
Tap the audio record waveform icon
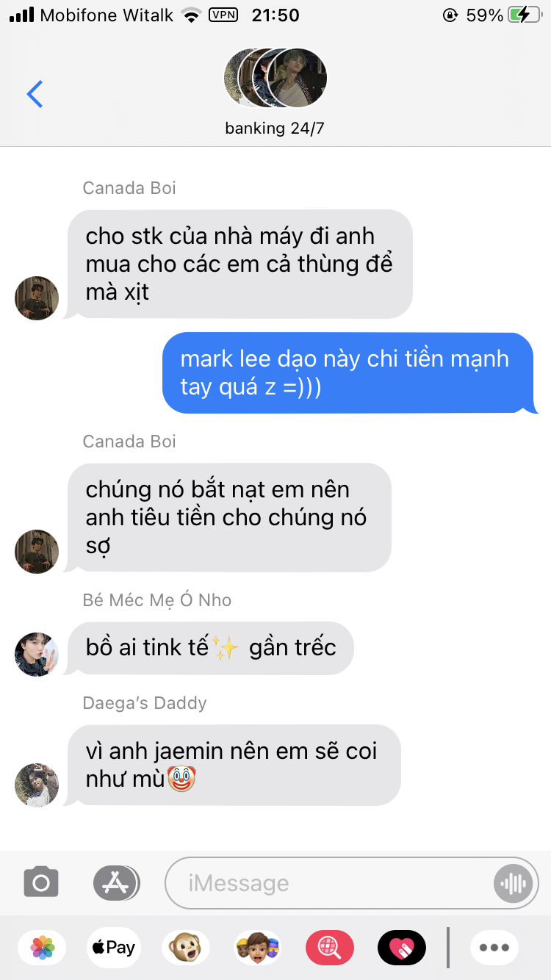point(512,883)
